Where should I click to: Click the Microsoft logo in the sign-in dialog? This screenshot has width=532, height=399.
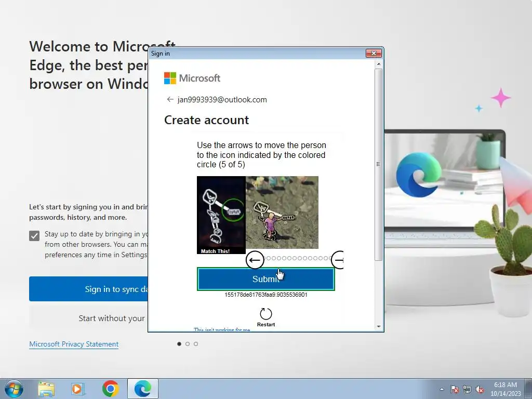[192, 78]
